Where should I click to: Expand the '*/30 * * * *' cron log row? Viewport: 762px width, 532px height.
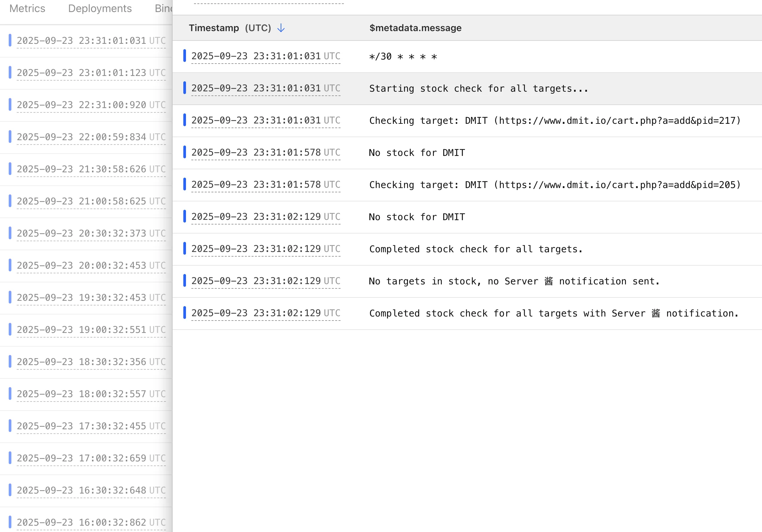point(403,57)
